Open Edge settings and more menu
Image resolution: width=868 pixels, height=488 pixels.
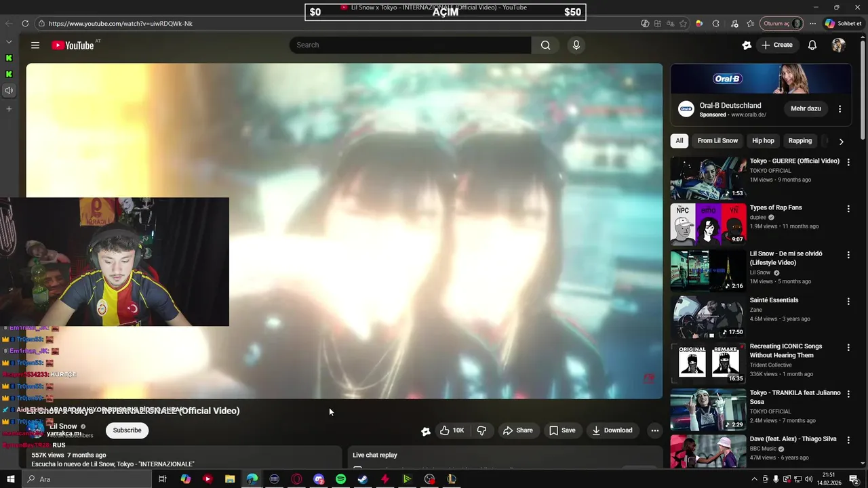(812, 23)
